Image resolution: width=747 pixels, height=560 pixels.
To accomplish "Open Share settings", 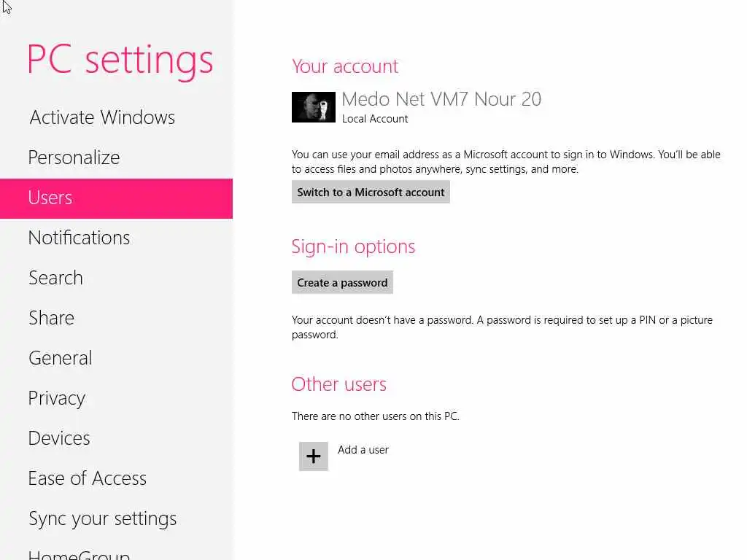I will 116,318.
